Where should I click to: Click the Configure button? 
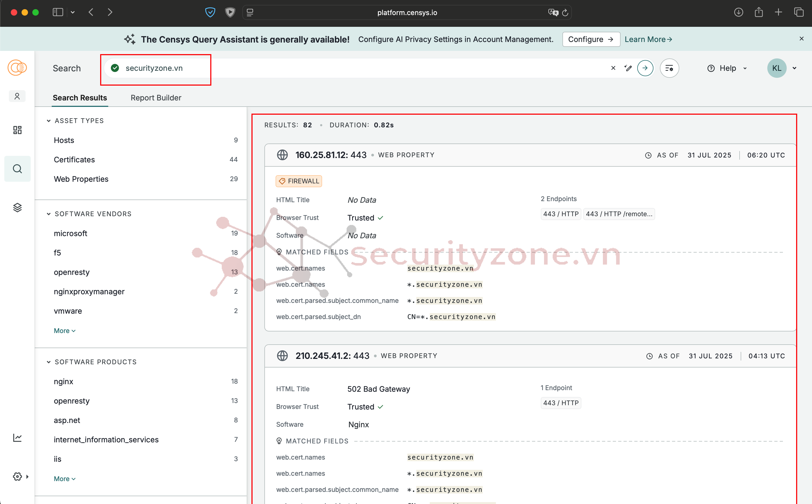pos(591,39)
